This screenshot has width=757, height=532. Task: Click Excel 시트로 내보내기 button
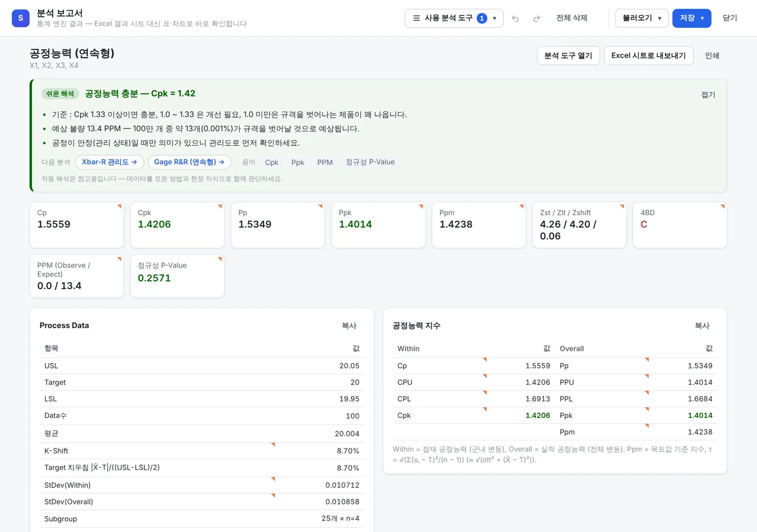648,55
